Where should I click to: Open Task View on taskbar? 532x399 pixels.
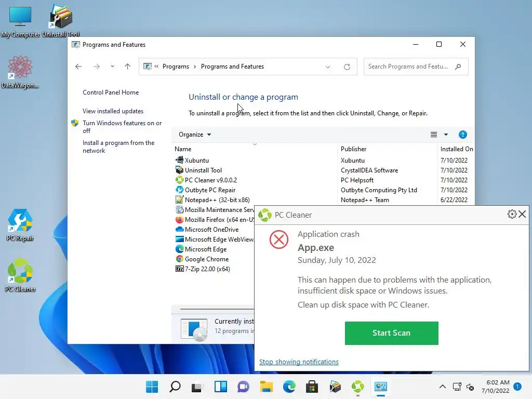coord(197,387)
